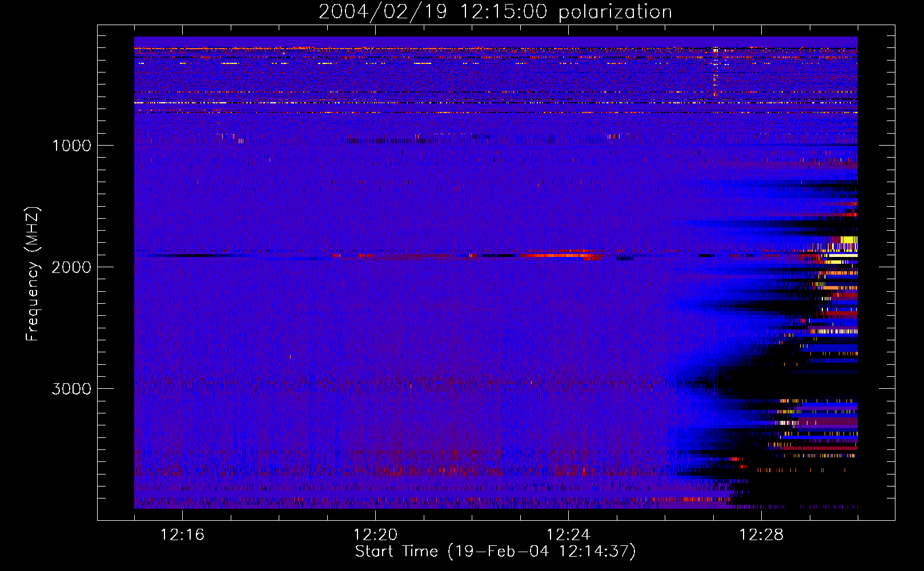The image size is (924, 571).
Task: Click the 12:24 time tick label
Action: coord(568,535)
